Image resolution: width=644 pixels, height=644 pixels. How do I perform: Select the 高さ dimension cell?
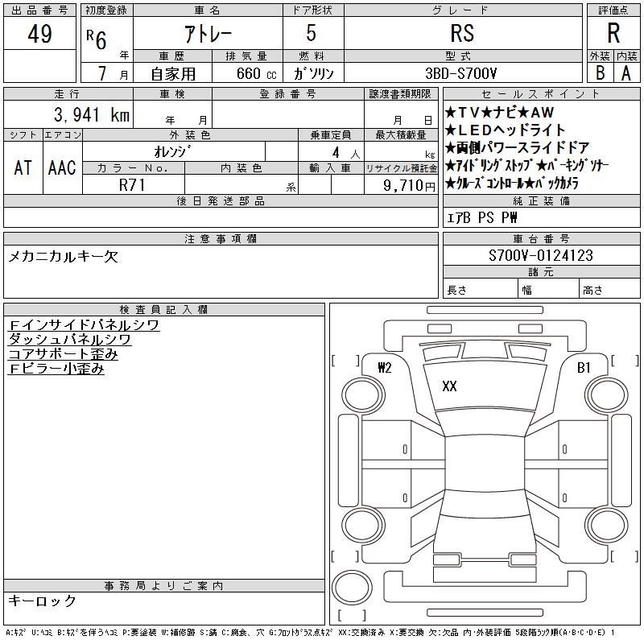[x=610, y=288]
